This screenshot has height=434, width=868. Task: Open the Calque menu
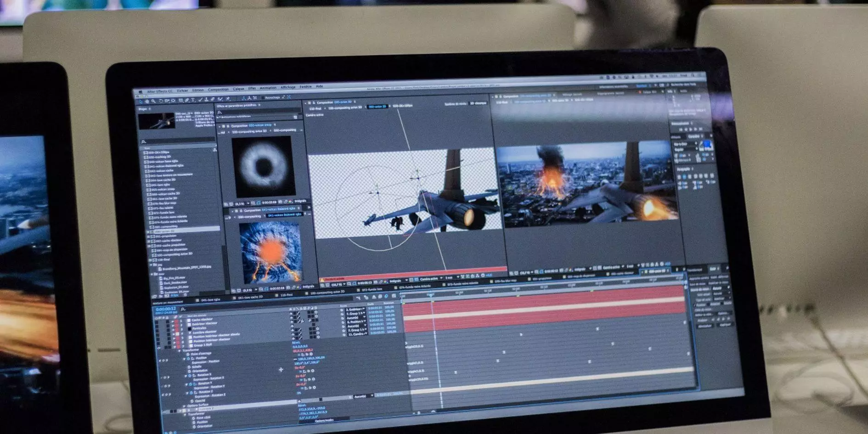coord(238,89)
